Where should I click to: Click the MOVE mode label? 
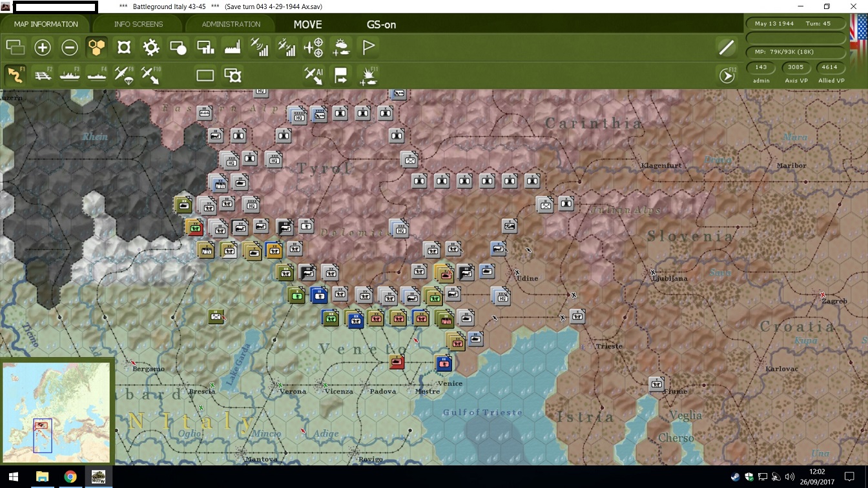(x=307, y=25)
